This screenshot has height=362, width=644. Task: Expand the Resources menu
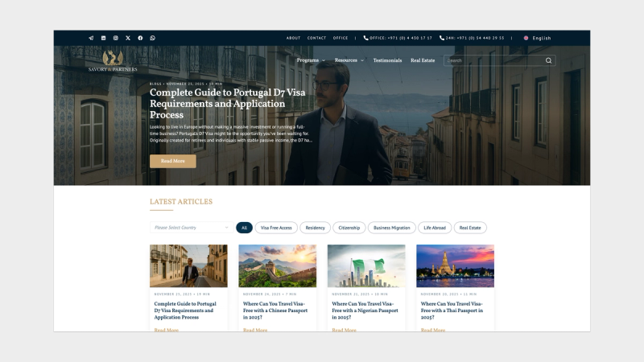click(349, 60)
